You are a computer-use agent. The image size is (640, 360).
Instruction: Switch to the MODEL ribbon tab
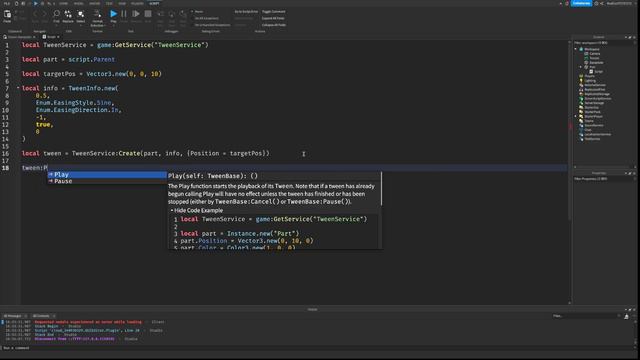pyautogui.click(x=78, y=3)
